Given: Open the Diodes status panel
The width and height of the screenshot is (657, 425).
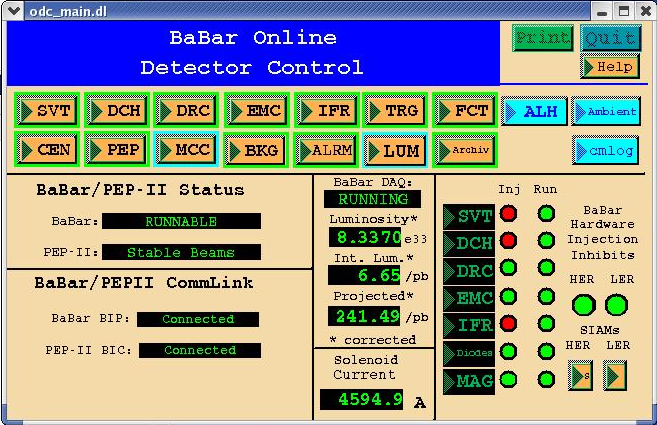Looking at the screenshot, I should click(x=468, y=352).
